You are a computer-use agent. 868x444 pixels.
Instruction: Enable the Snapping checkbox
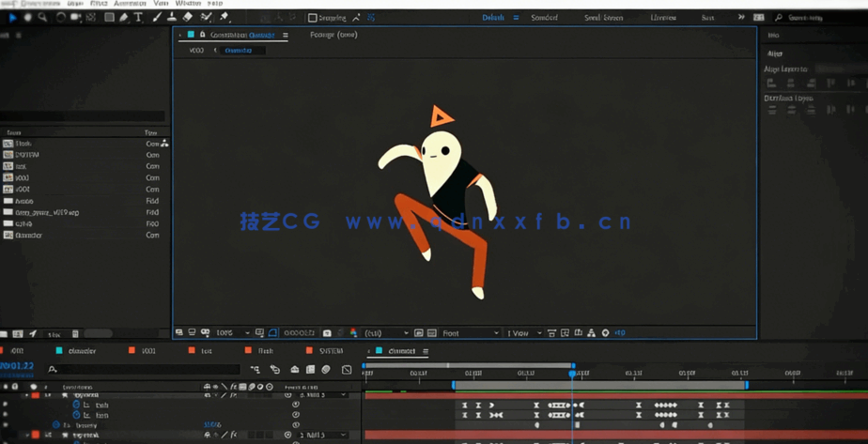(x=313, y=18)
